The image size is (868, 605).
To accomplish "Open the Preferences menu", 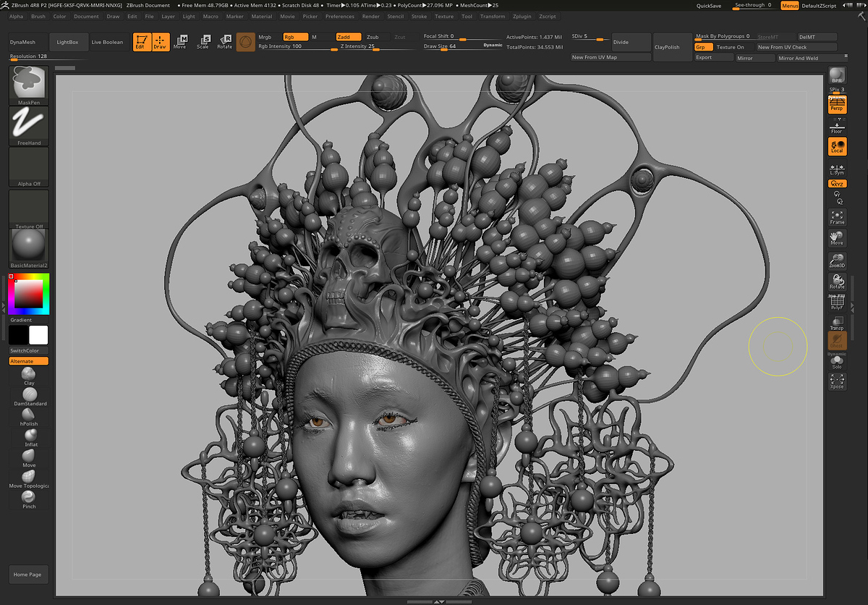I will (x=340, y=16).
